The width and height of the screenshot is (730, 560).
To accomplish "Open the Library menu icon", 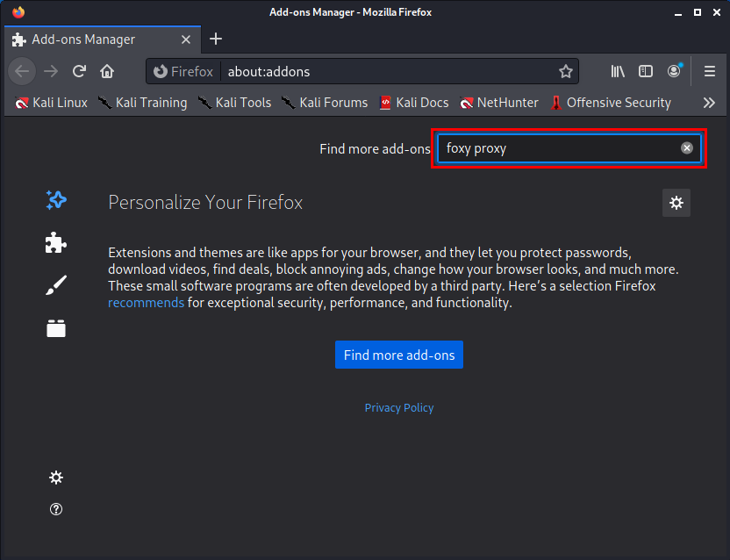I will (x=618, y=71).
